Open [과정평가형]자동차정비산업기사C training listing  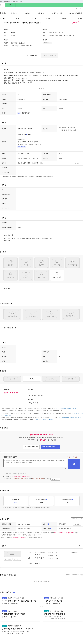click(55, 614)
